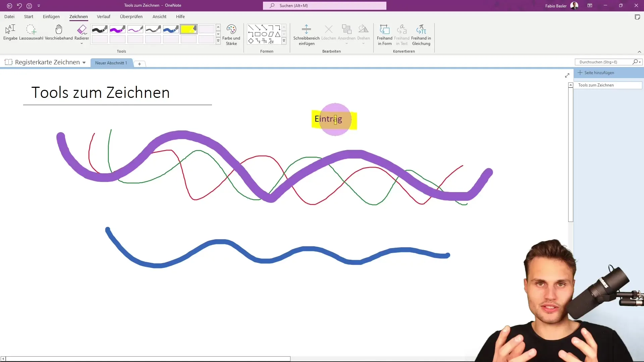
Task: Open the Drehen rotate menu
Action: click(x=364, y=35)
